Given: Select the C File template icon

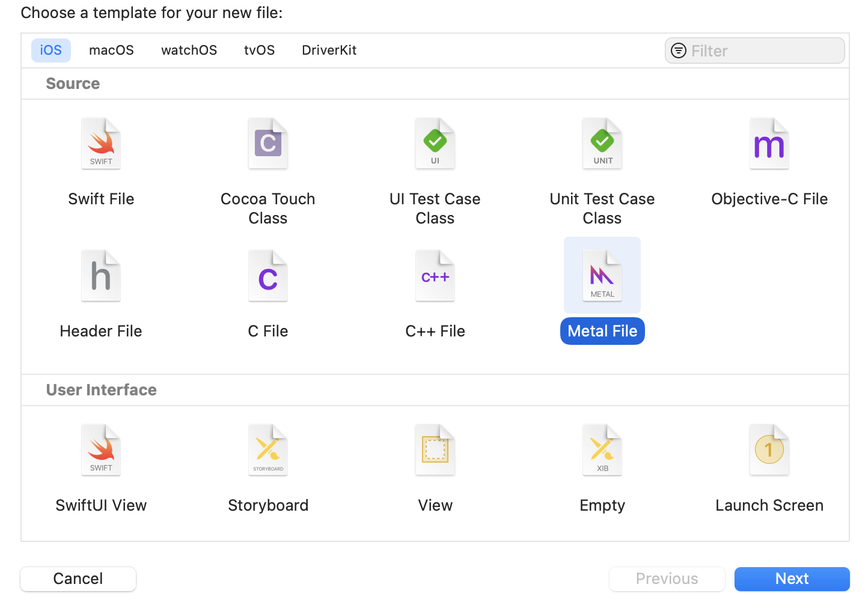Looking at the screenshot, I should point(268,276).
